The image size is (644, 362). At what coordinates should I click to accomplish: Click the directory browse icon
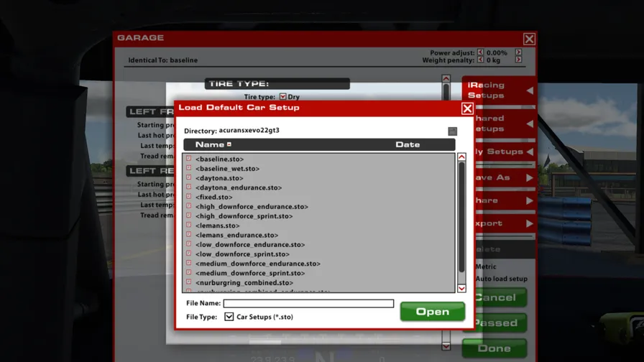(x=452, y=131)
